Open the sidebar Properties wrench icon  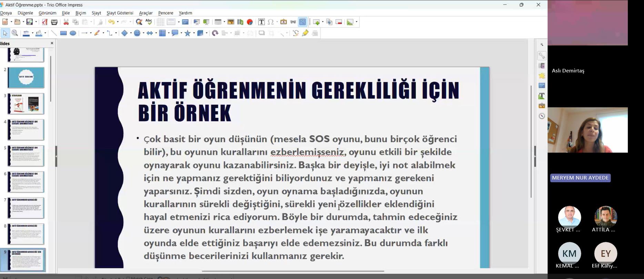point(542,56)
